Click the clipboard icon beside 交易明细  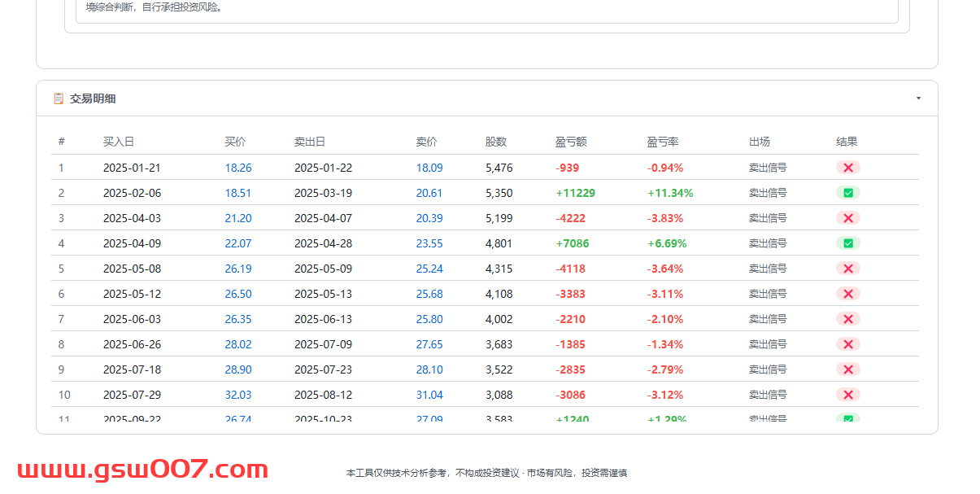(x=59, y=98)
